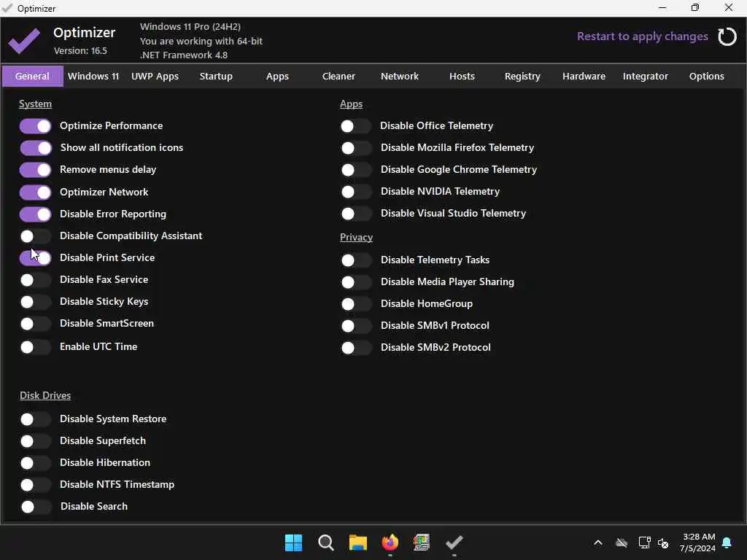Viewport: 747px width, 560px height.
Task: Open the Hosts tab
Action: coord(462,76)
